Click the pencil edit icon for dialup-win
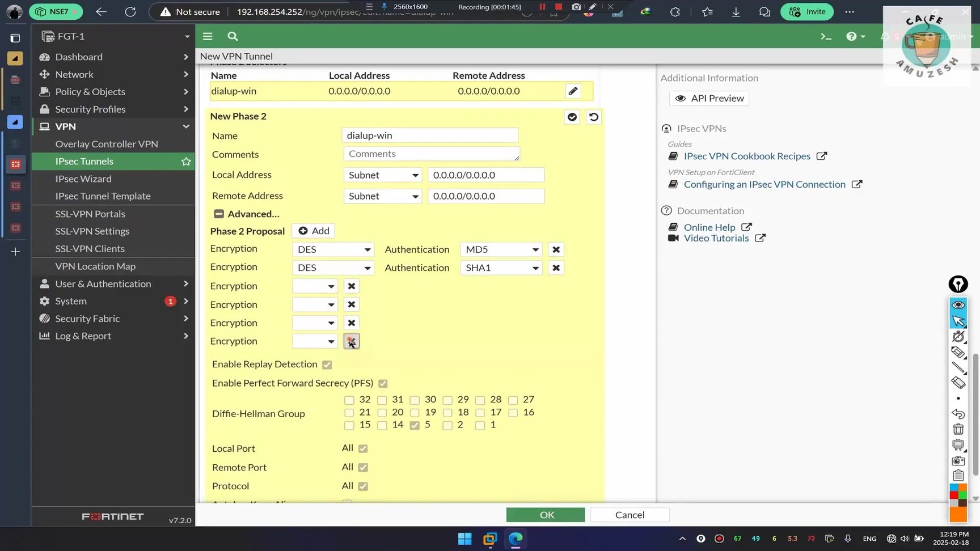 click(x=573, y=91)
